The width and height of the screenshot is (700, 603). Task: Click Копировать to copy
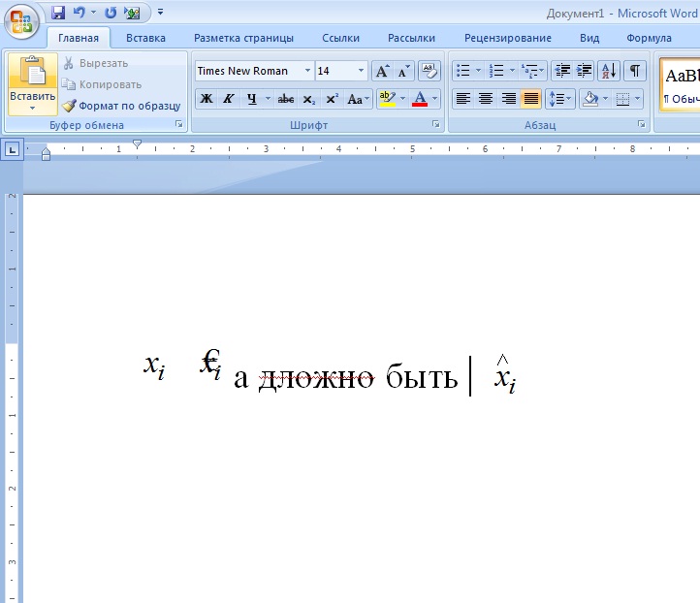click(x=102, y=84)
